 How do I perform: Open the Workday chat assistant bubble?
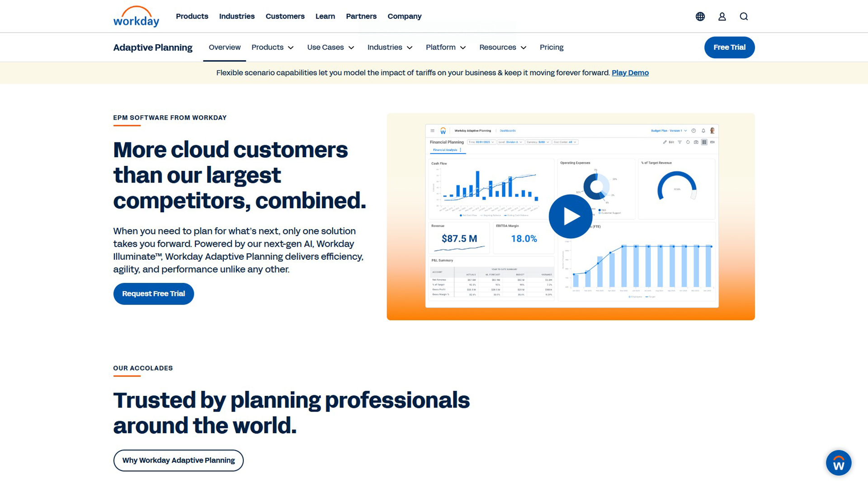click(839, 463)
